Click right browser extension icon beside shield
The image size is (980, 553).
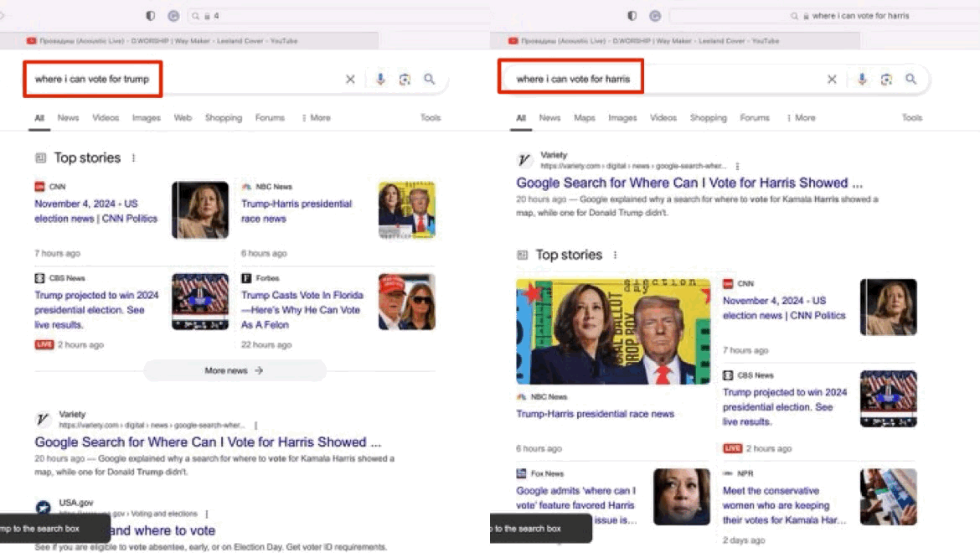click(x=655, y=16)
